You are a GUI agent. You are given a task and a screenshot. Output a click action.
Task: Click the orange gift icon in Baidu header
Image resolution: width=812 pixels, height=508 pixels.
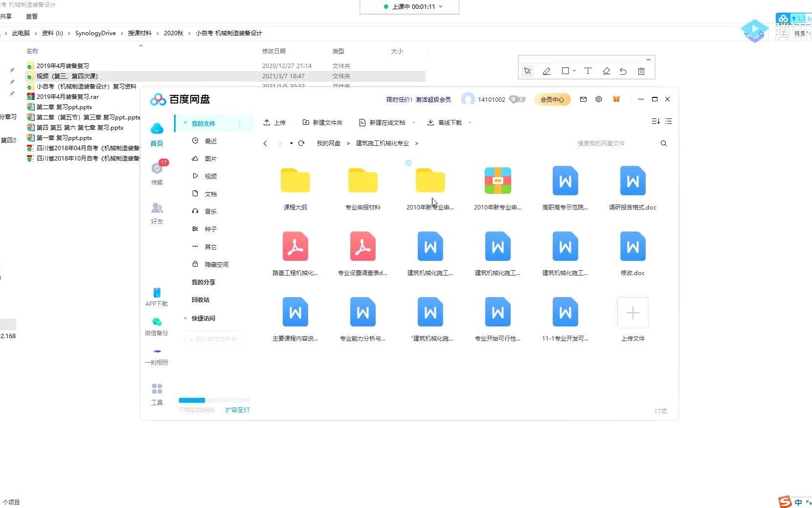pyautogui.click(x=616, y=99)
